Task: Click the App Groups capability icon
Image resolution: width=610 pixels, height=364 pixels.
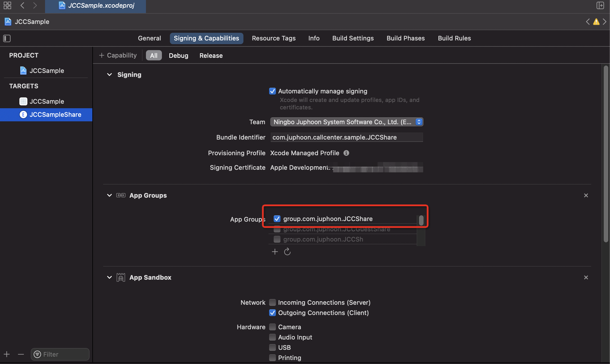Action: [121, 195]
